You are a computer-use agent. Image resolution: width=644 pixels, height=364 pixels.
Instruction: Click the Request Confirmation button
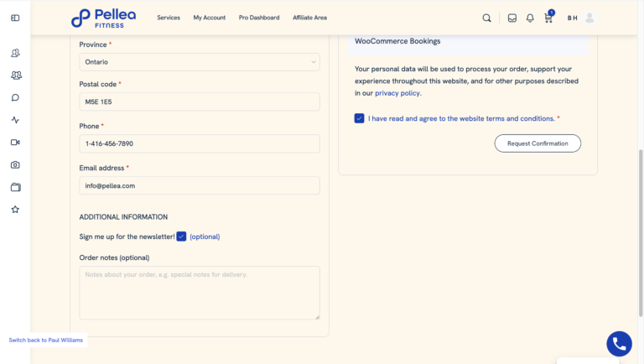(x=538, y=143)
